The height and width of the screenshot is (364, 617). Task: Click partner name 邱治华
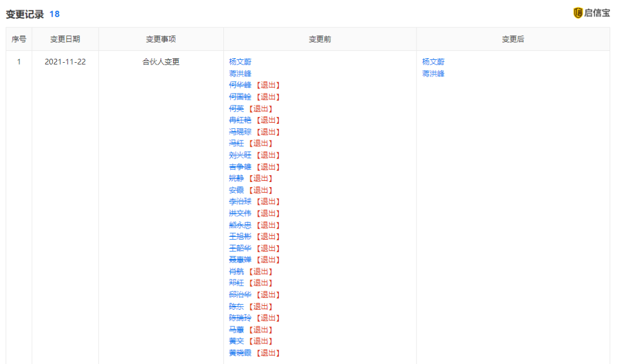click(240, 294)
